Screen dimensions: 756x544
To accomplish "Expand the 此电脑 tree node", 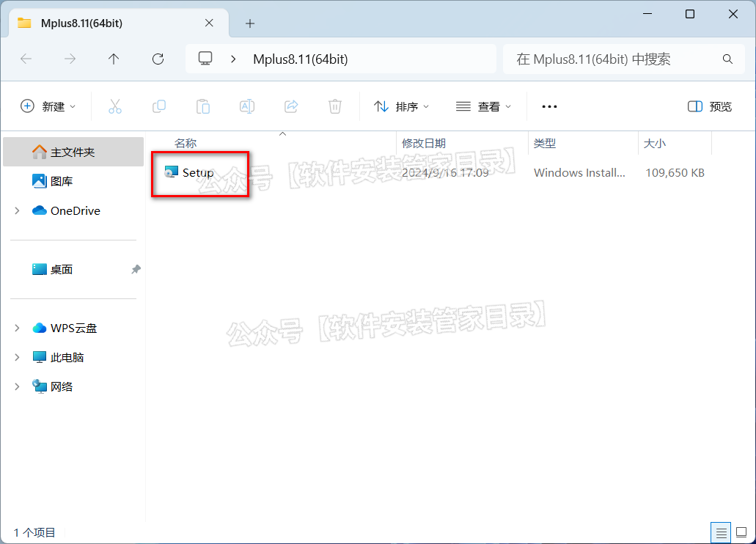I will [18, 357].
